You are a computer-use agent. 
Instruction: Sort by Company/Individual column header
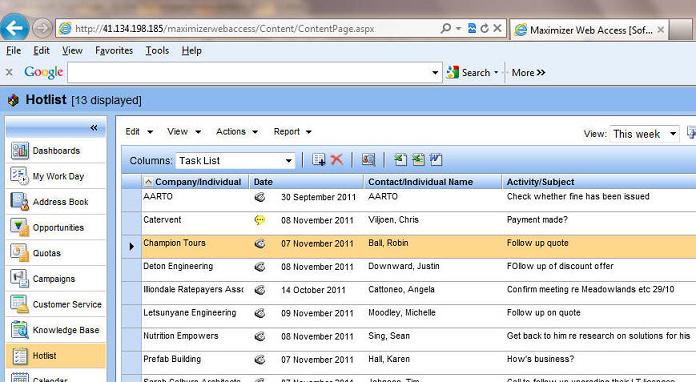(195, 182)
